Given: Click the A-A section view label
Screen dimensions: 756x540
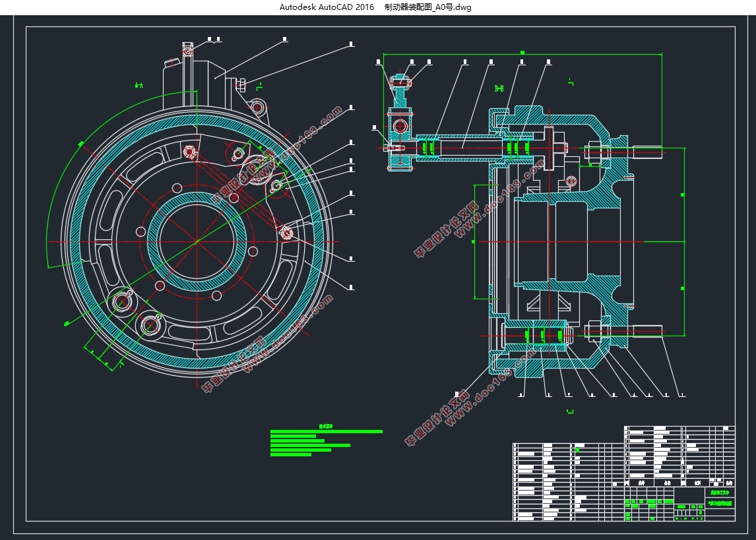Looking at the screenshot, I should click(139, 85).
